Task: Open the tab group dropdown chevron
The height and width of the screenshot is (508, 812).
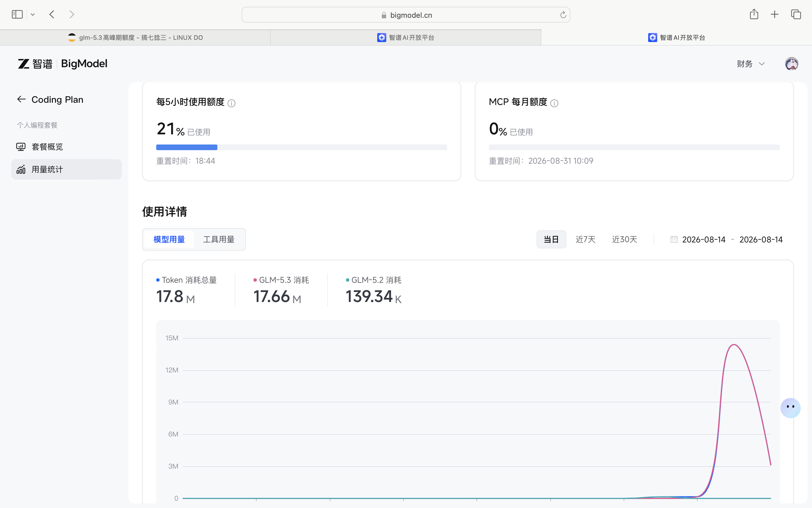Action: pos(32,14)
